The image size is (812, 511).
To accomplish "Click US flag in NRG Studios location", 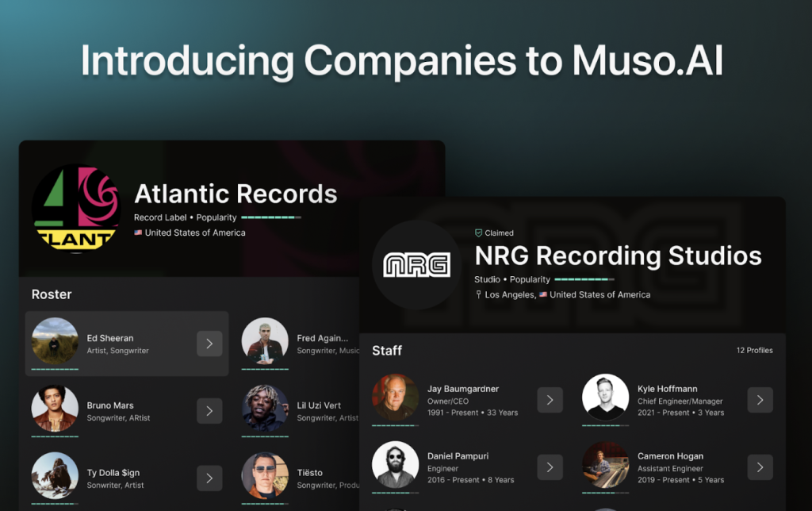I will pyautogui.click(x=543, y=294).
